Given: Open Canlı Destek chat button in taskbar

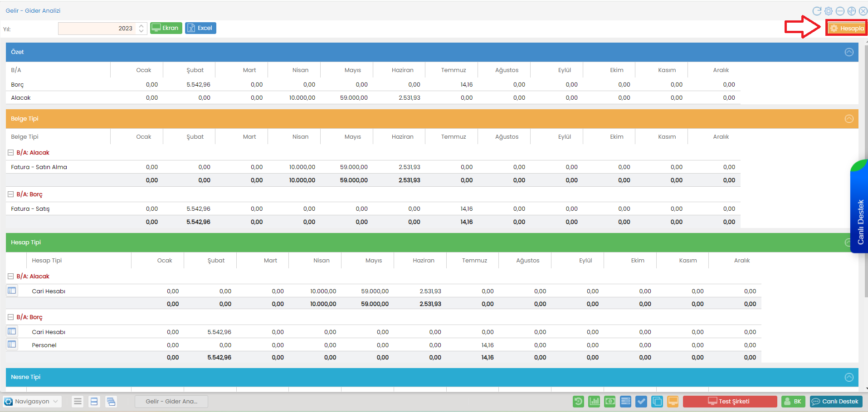Looking at the screenshot, I should pos(836,402).
